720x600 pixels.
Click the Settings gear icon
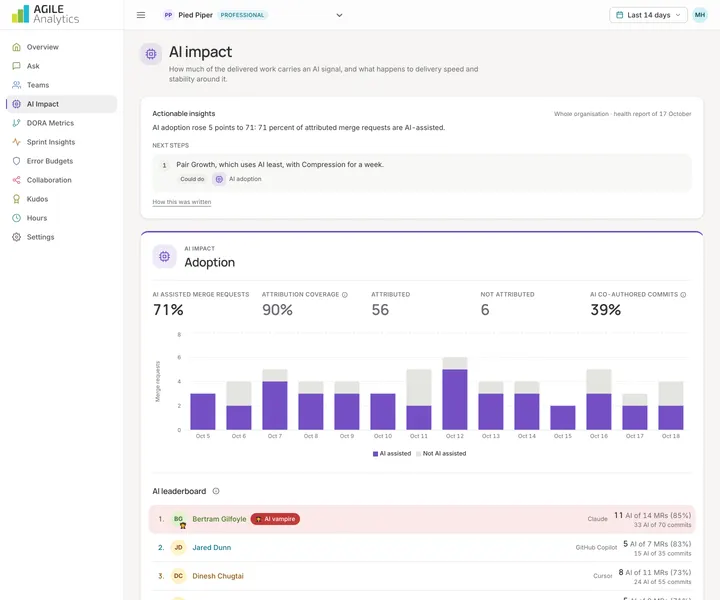(17, 237)
